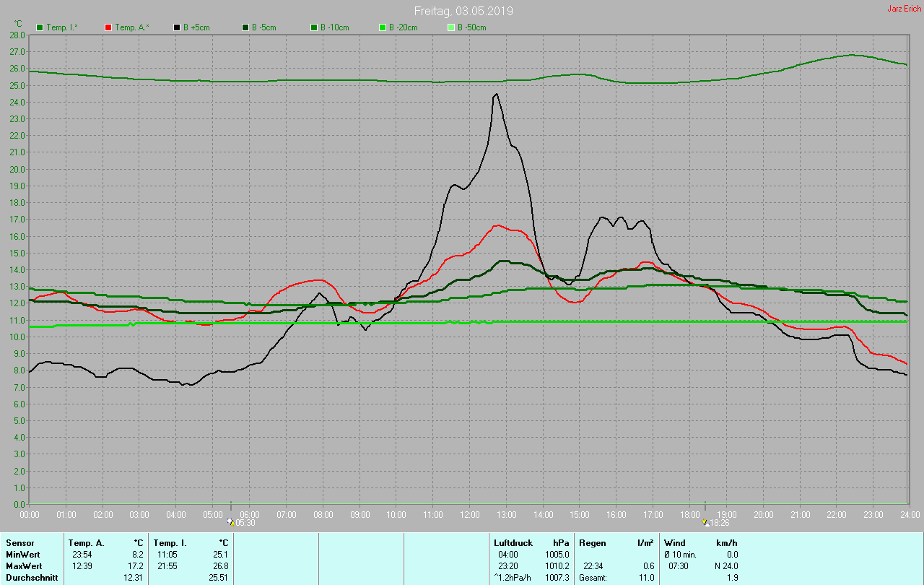The width and height of the screenshot is (924, 585).
Task: Select the Regen column header
Action: point(592,542)
